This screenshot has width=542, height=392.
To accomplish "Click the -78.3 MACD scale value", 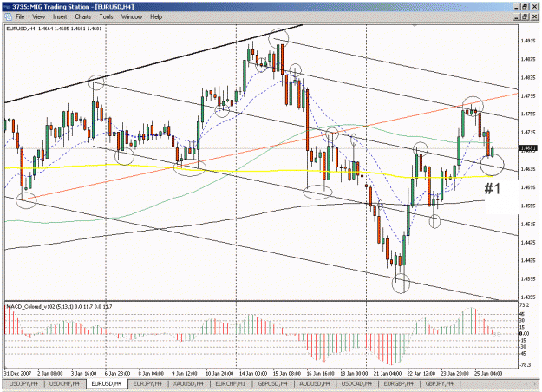I will [526, 365].
